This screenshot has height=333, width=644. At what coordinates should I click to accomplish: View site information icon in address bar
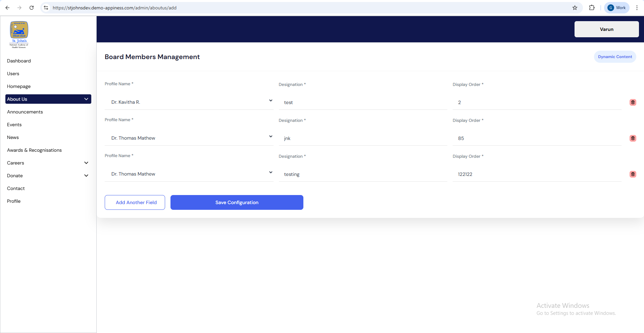(46, 8)
